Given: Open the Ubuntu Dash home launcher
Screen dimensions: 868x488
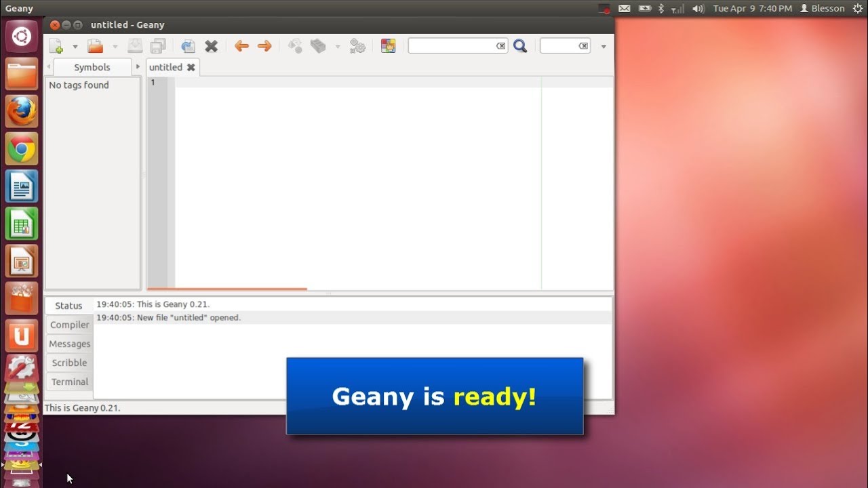Looking at the screenshot, I should 22,37.
